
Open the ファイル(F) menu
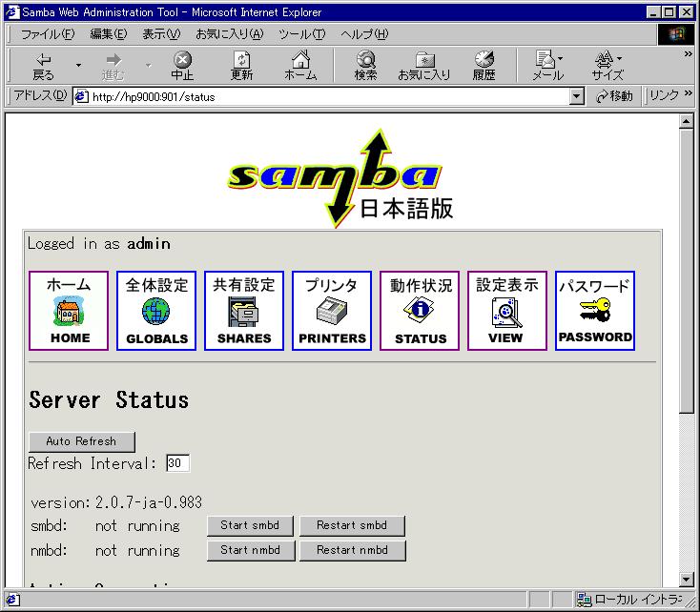click(x=48, y=34)
